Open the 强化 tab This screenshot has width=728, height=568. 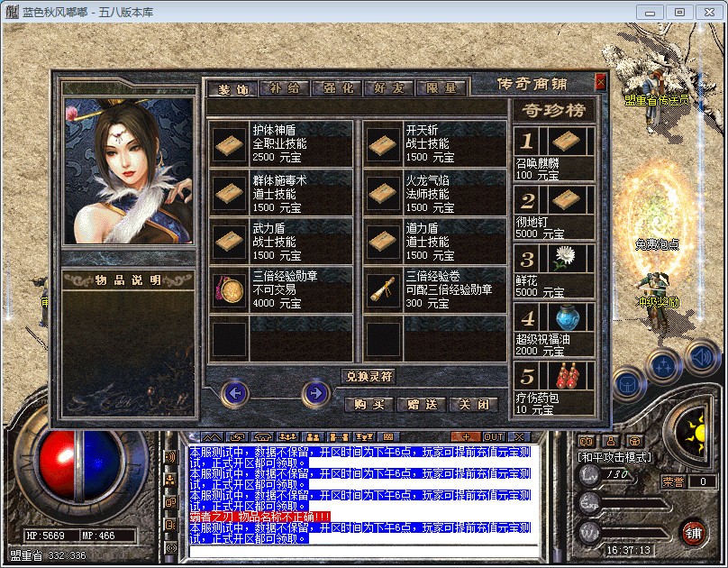[337, 88]
